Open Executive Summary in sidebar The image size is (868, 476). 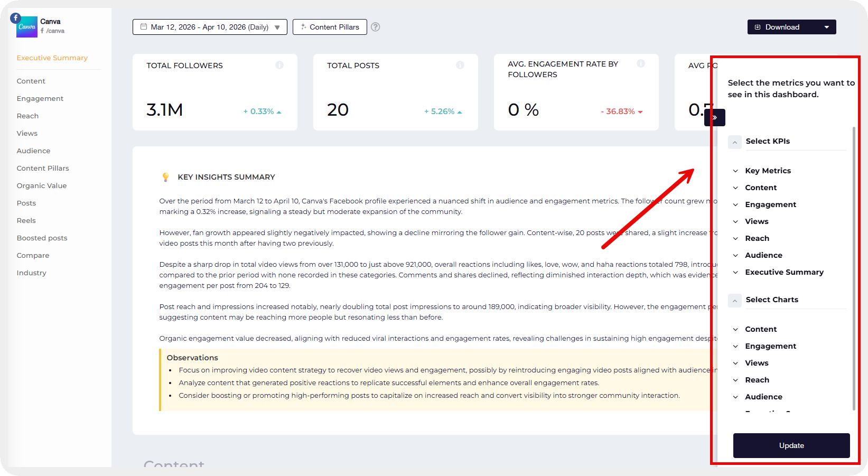point(52,58)
